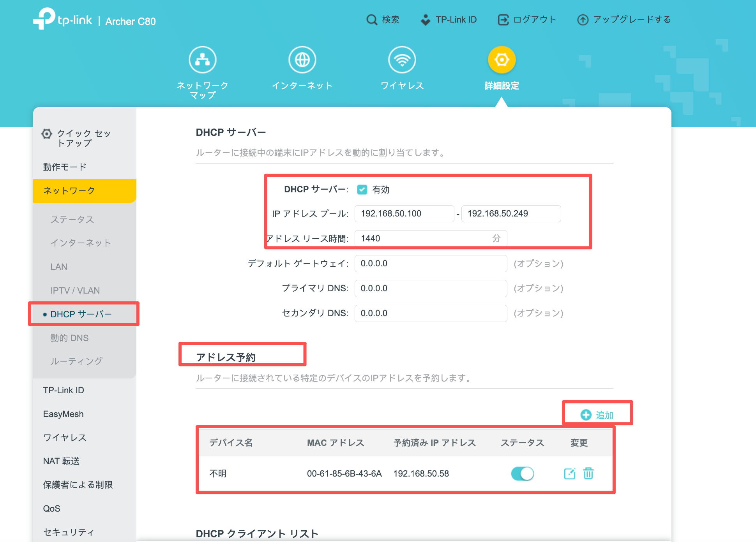
Task: Uncheck the DHCP server 有効 checkbox
Action: (362, 190)
